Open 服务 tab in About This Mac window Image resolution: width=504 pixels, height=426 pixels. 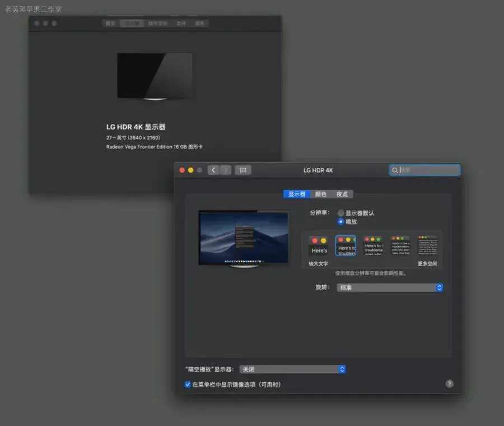coord(199,23)
